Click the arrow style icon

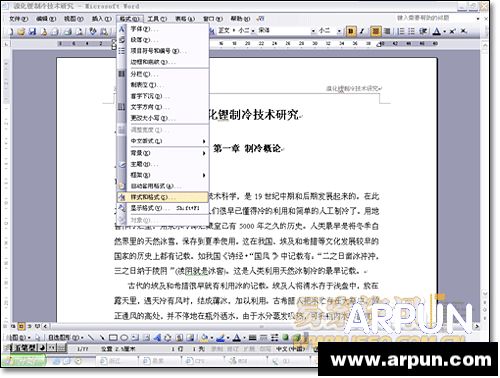274,338
